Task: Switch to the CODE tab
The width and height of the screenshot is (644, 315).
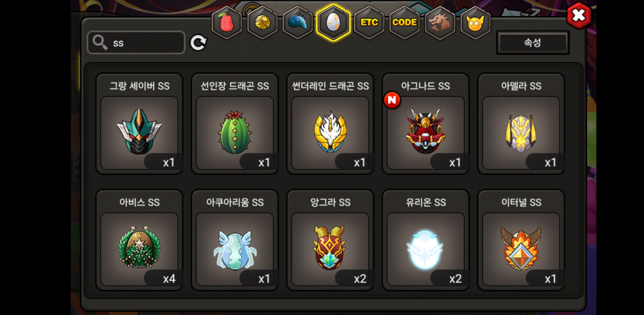Action: pos(405,23)
